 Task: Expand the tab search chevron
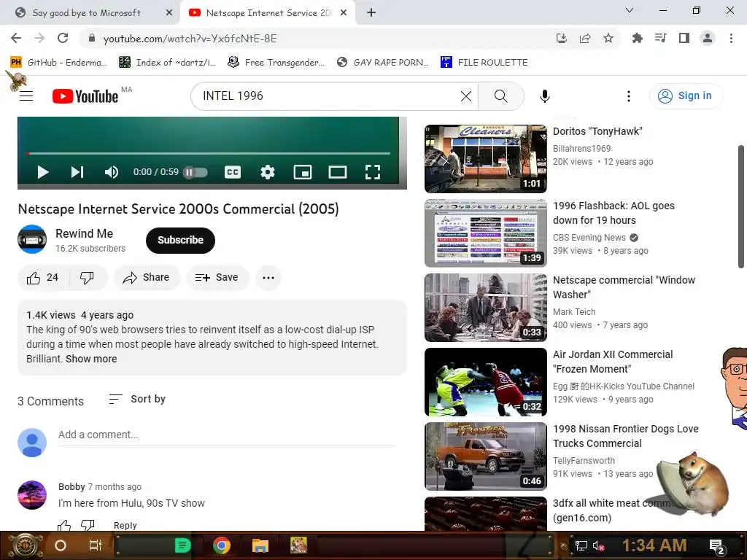pyautogui.click(x=630, y=10)
